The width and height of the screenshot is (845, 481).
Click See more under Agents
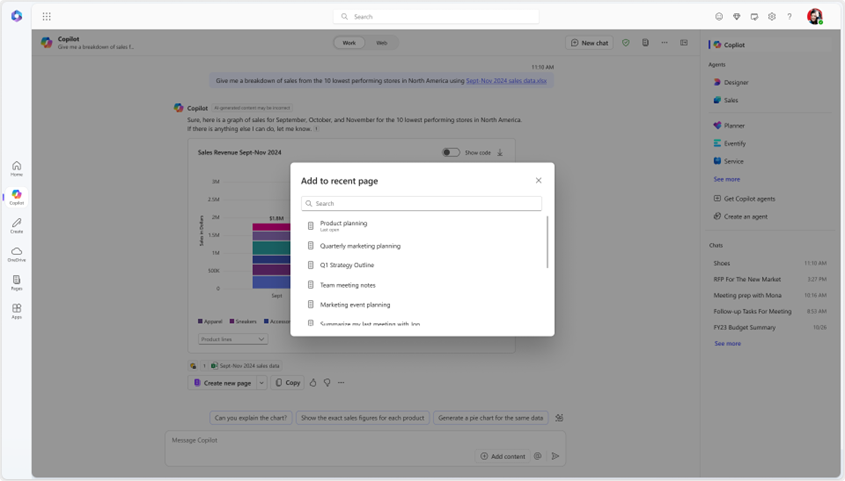(726, 179)
